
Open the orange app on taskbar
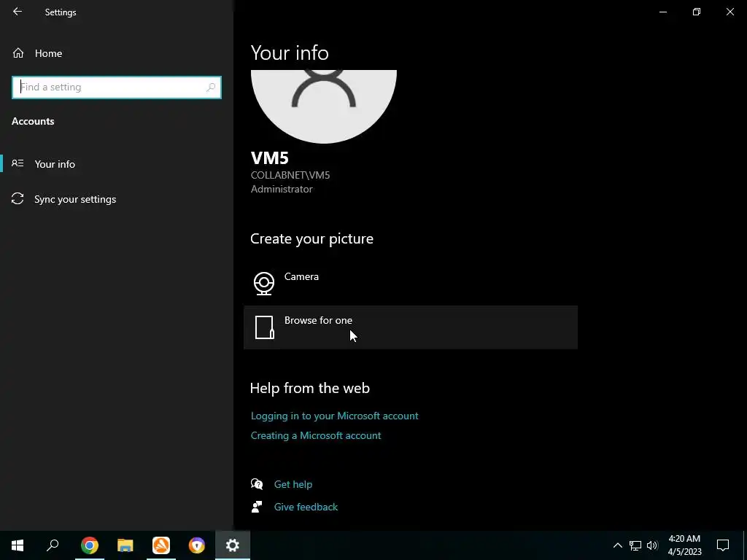[161, 545]
